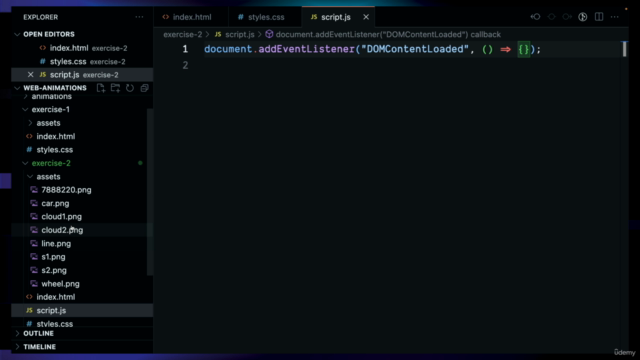Collapse the exercise-2 folder

pyautogui.click(x=25, y=163)
